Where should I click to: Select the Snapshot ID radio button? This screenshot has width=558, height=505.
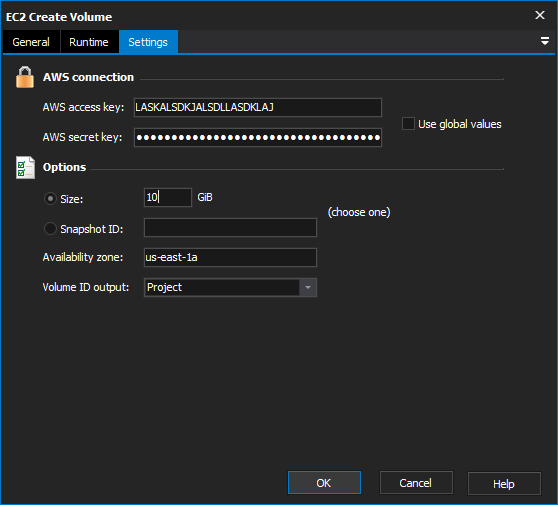click(50, 228)
